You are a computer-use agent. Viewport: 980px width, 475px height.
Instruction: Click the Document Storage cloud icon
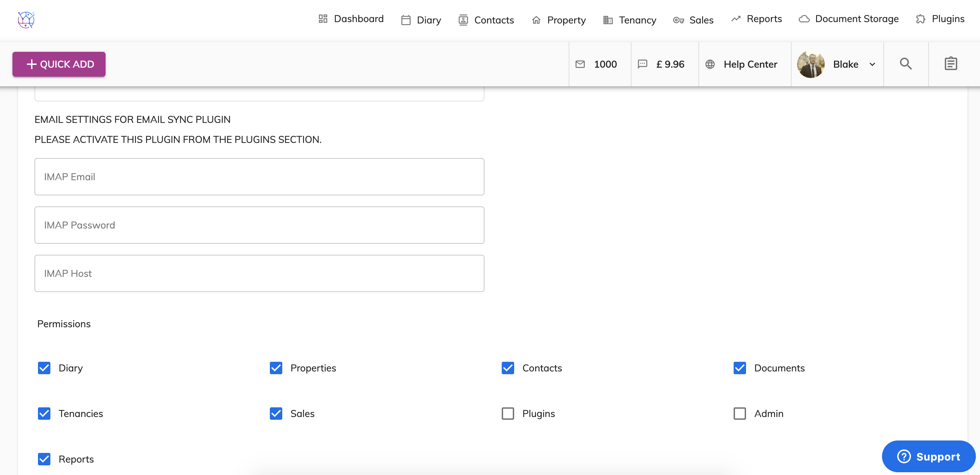804,19
